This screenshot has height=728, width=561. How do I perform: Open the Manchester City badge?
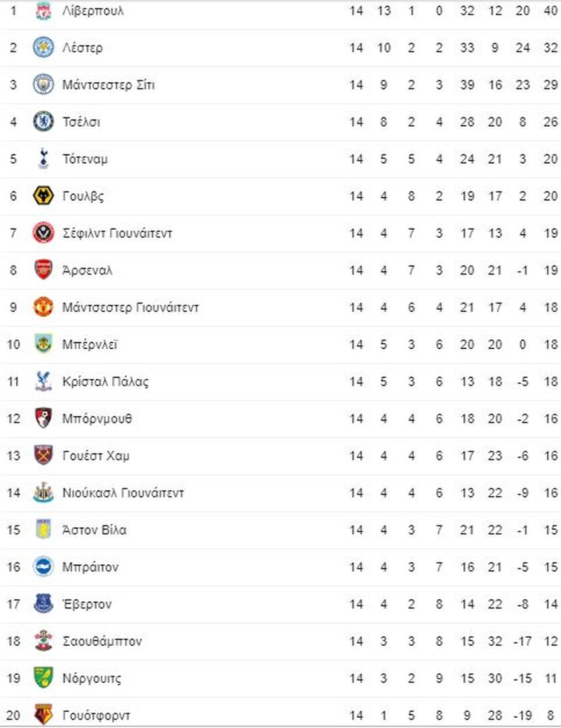[x=43, y=84]
